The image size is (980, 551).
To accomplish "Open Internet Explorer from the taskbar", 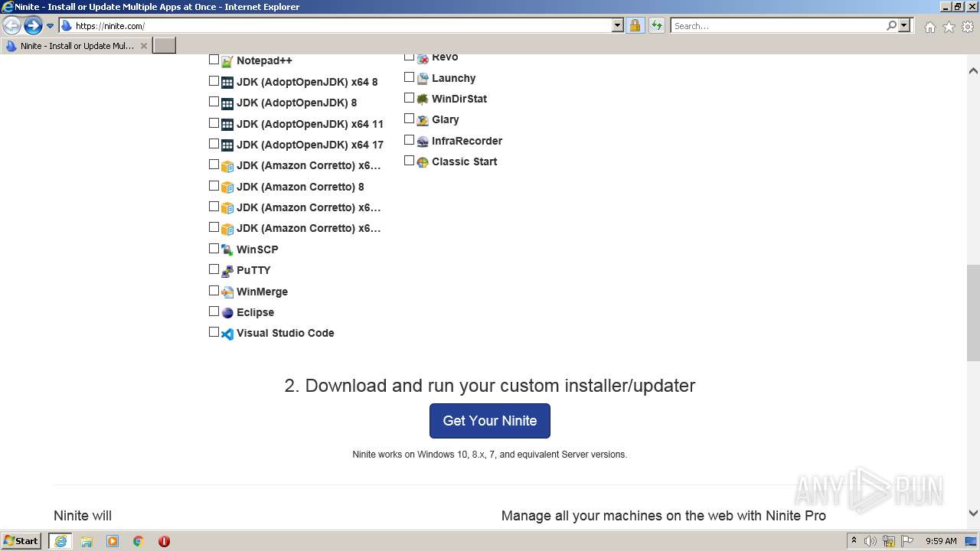I will pos(60,541).
